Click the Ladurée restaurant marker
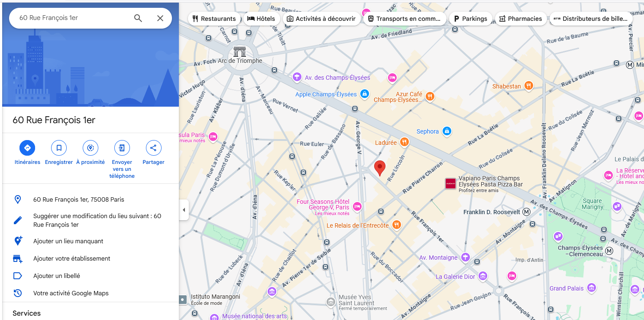 pos(404,142)
